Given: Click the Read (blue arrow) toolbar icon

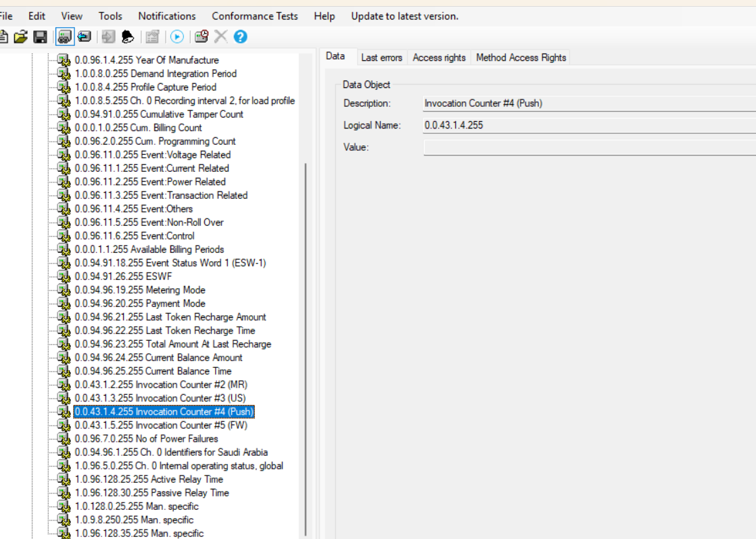Looking at the screenshot, I should click(x=85, y=37).
